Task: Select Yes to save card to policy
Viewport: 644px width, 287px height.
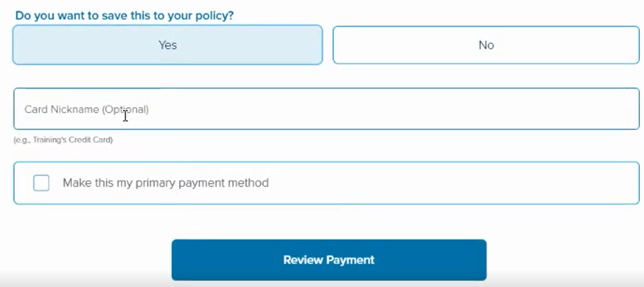Action: (168, 45)
